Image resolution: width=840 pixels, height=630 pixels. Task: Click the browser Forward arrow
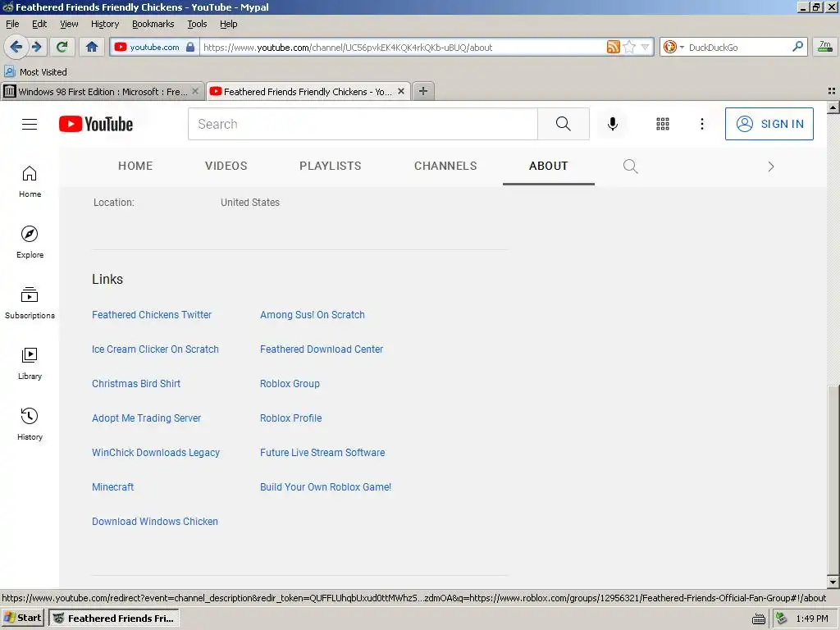click(37, 47)
